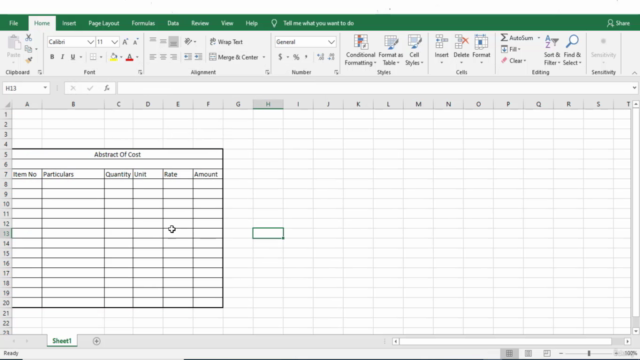The width and height of the screenshot is (640, 360).
Task: Click the Font Color red swatch
Action: (x=129, y=57)
